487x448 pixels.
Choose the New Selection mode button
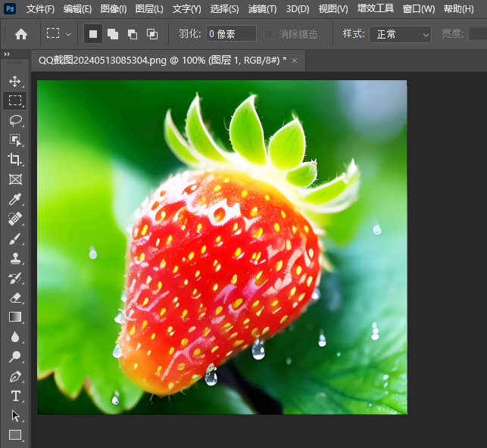click(x=93, y=34)
